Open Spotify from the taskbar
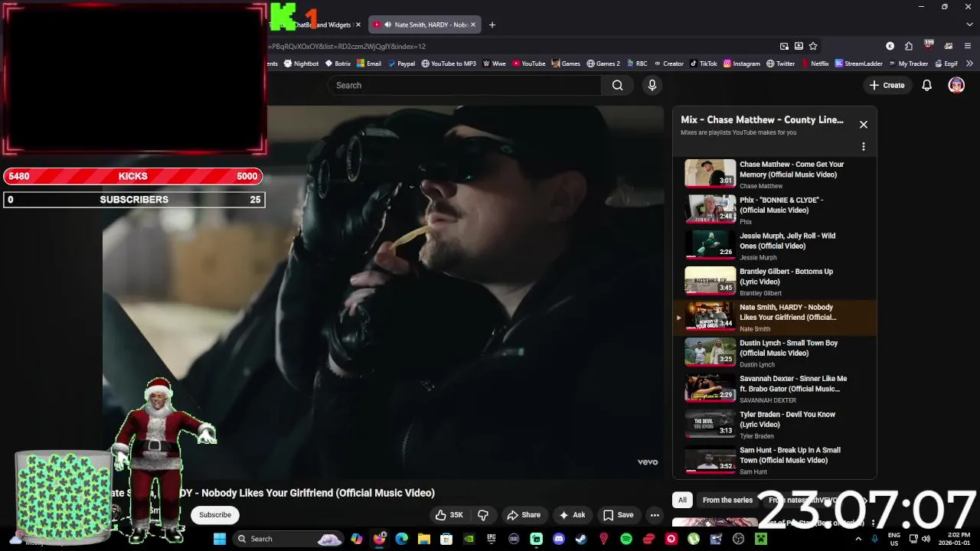This screenshot has height=551, width=980. pyautogui.click(x=626, y=539)
